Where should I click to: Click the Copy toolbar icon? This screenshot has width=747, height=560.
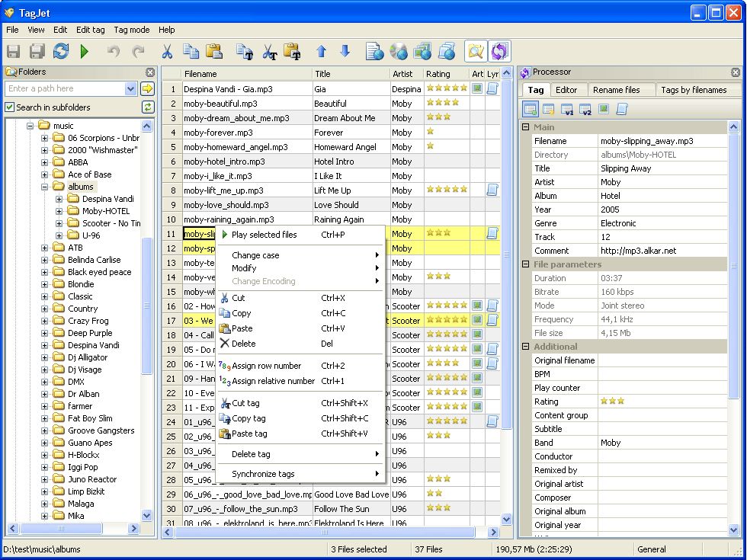(191, 52)
